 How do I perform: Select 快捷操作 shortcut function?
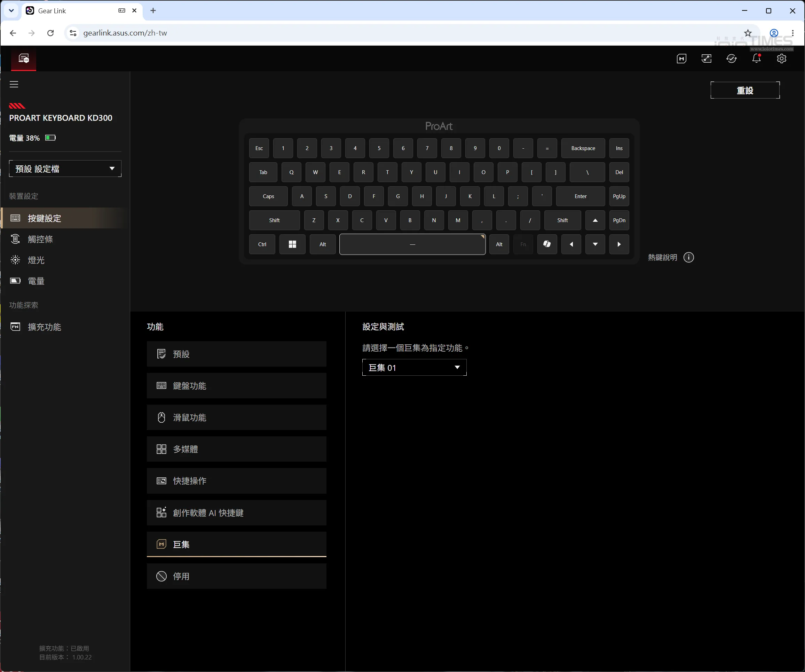click(237, 481)
